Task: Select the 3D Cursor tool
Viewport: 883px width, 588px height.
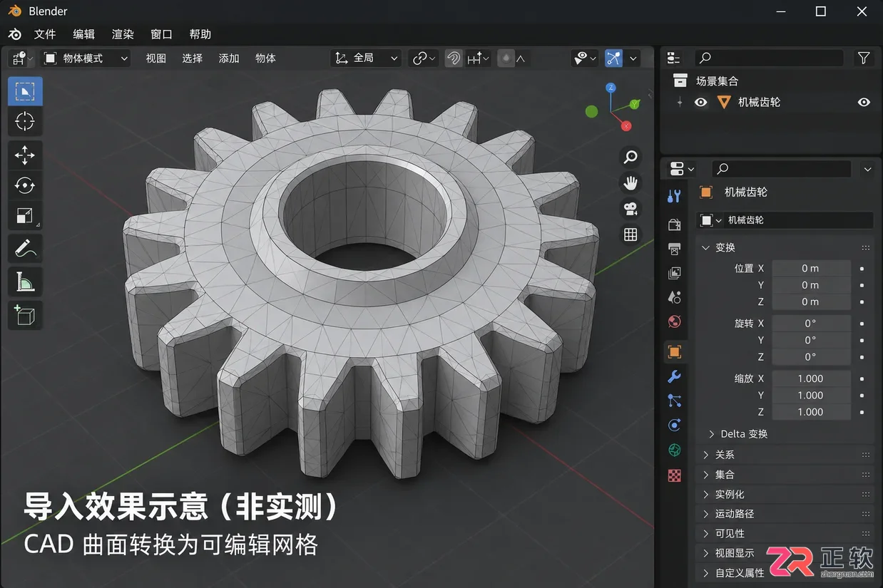Action: click(25, 121)
